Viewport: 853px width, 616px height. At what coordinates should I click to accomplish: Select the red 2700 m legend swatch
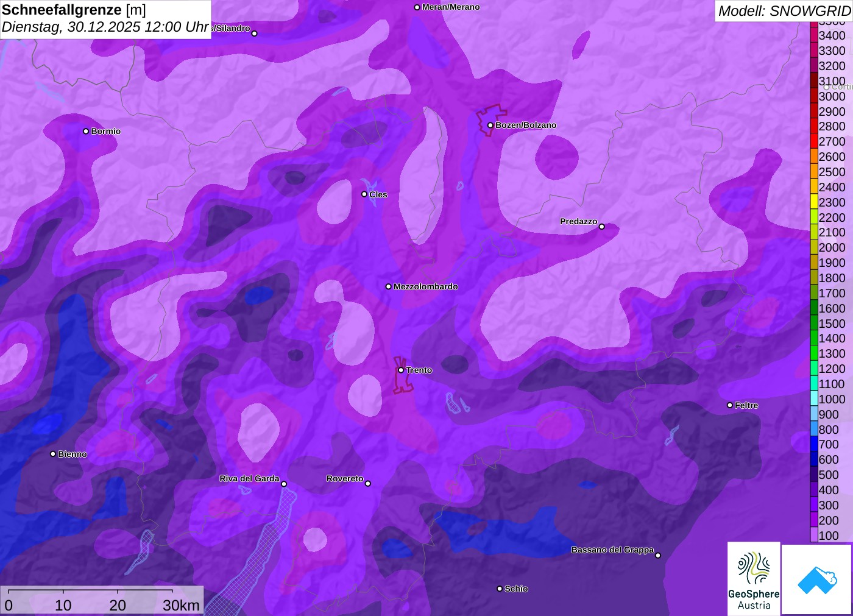pyautogui.click(x=814, y=141)
